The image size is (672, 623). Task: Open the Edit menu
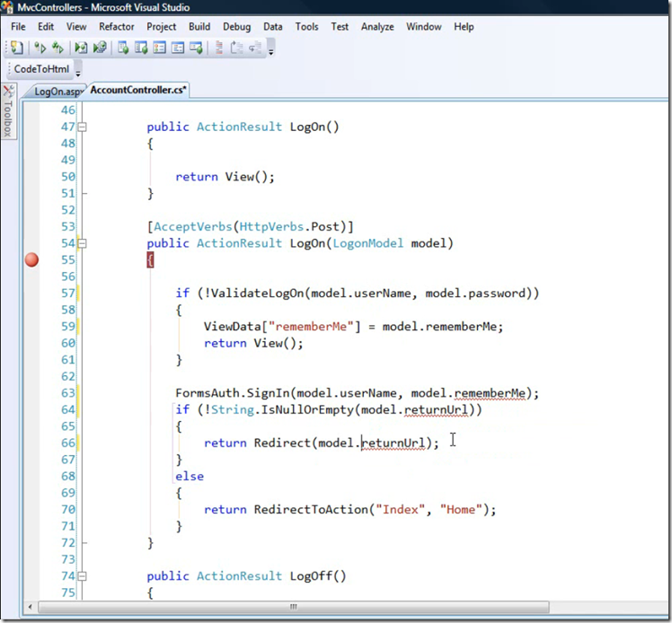(46, 27)
